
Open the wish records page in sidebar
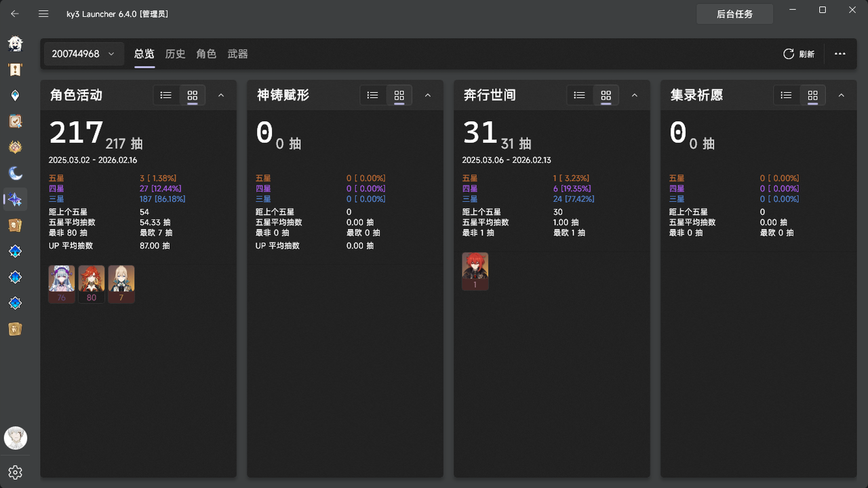[x=15, y=199]
